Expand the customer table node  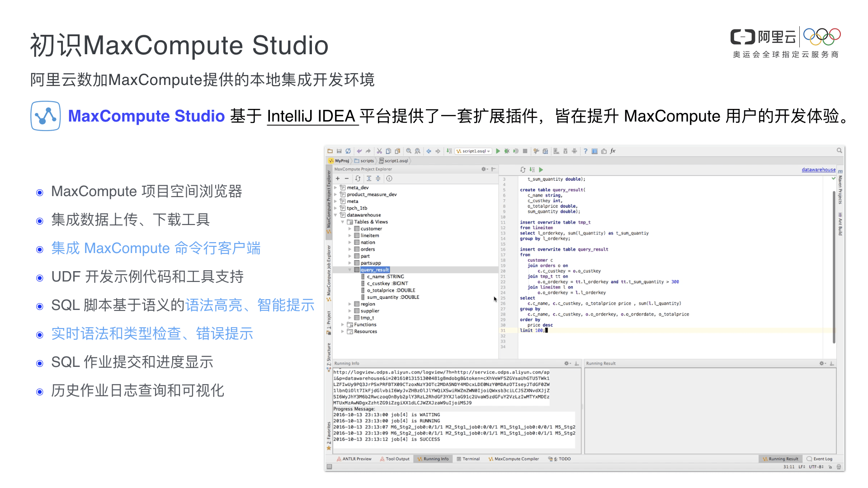click(350, 229)
